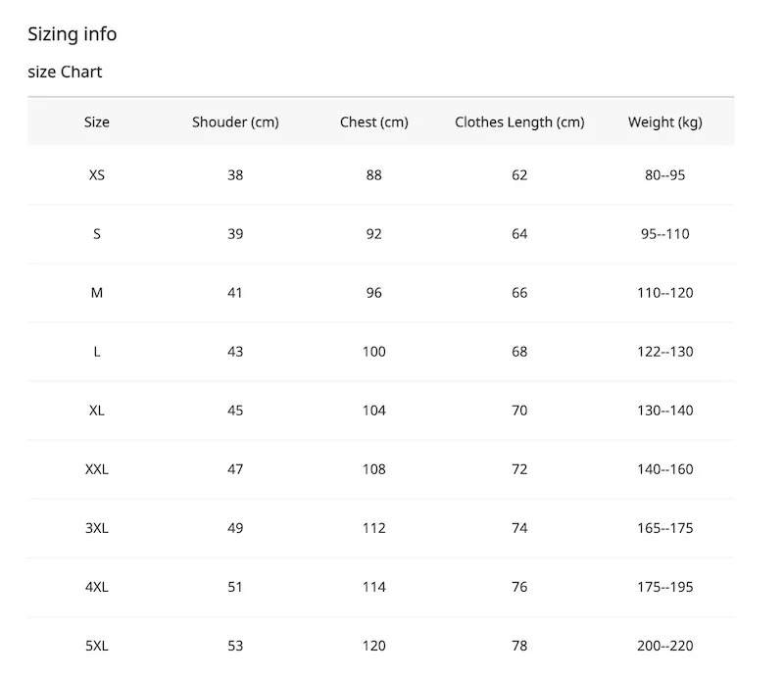Viewport: 784px width, 676px height.
Task: Select the size Chart subtitle text
Action: click(x=65, y=72)
